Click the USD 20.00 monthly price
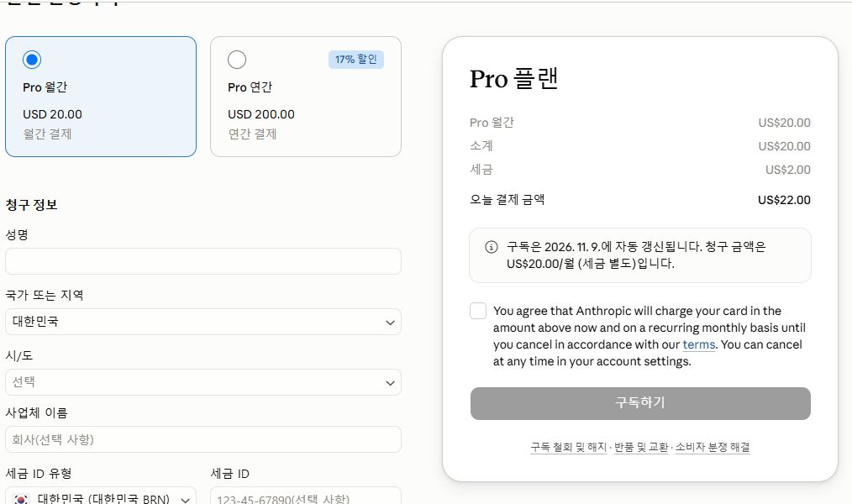The height and width of the screenshot is (504, 852). [52, 114]
